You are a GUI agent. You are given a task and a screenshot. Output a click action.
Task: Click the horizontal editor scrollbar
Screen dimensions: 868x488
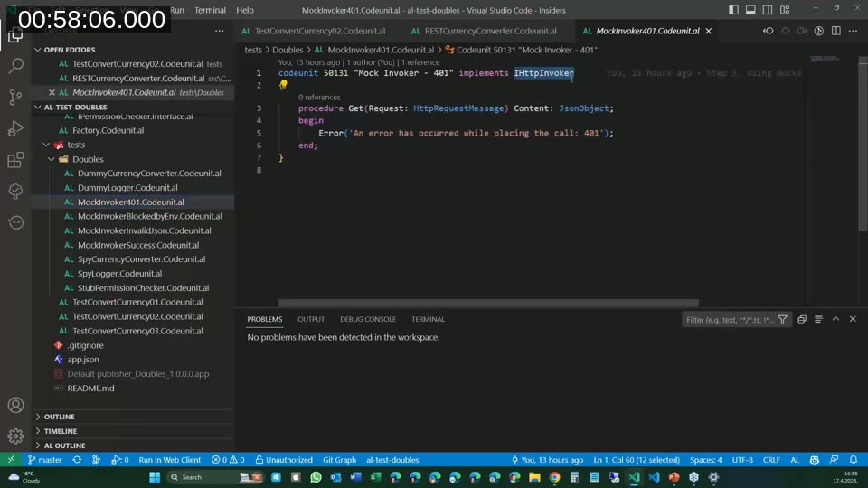[x=488, y=304]
